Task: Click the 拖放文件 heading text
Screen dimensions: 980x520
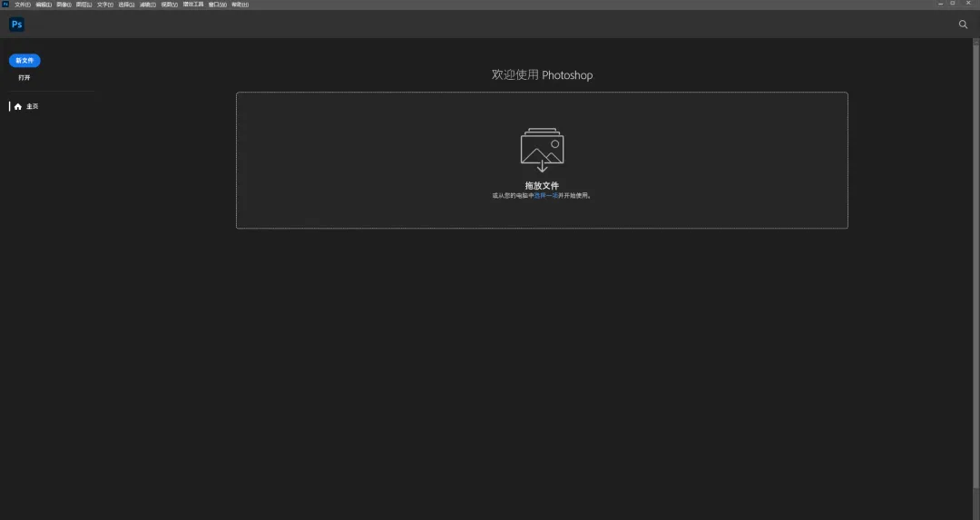Action: (542, 186)
